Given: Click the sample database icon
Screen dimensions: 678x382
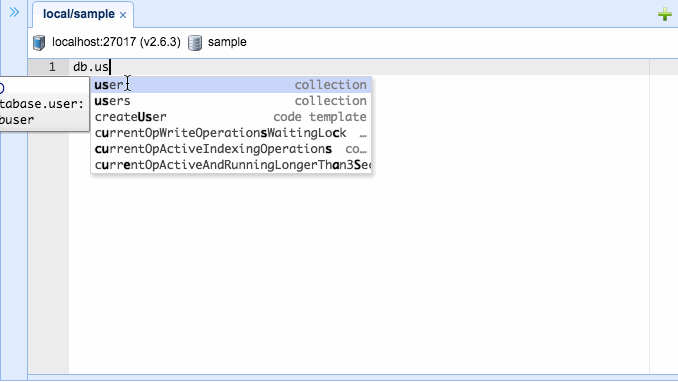Looking at the screenshot, I should coord(195,43).
